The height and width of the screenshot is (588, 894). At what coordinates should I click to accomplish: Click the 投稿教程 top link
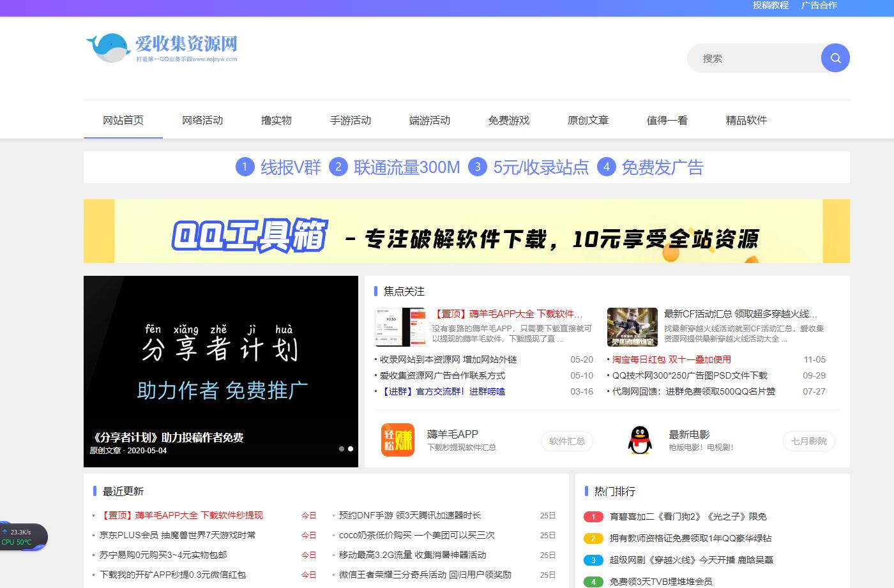[x=771, y=5]
